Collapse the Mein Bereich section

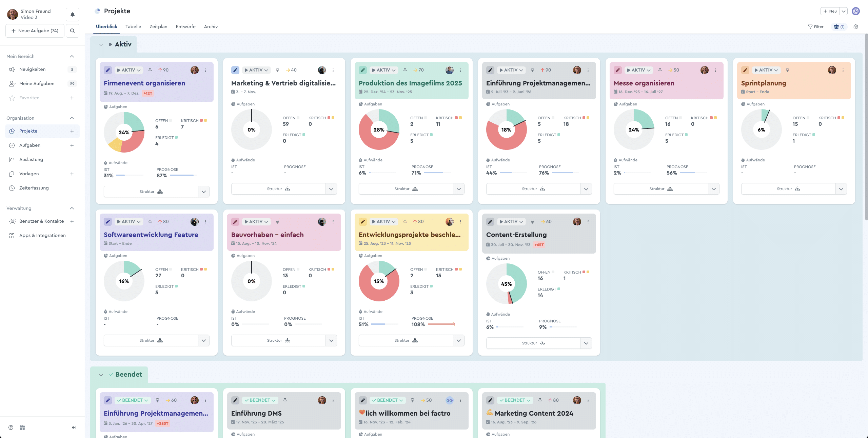(72, 56)
